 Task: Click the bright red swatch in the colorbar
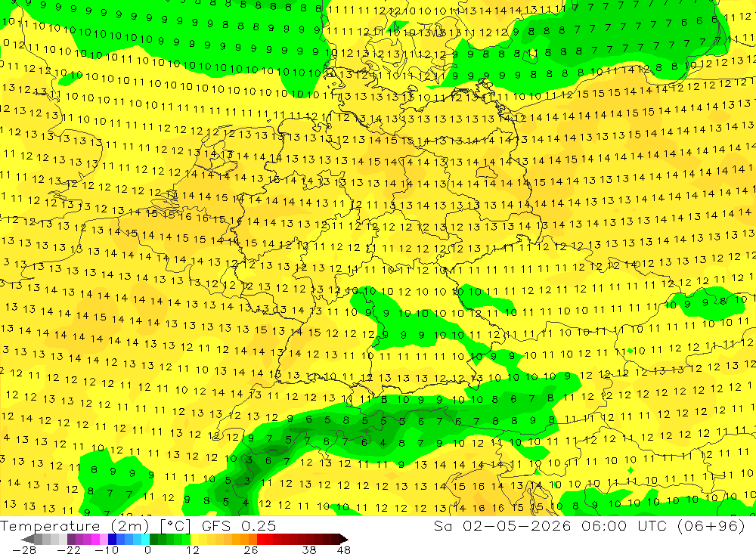click(x=261, y=539)
